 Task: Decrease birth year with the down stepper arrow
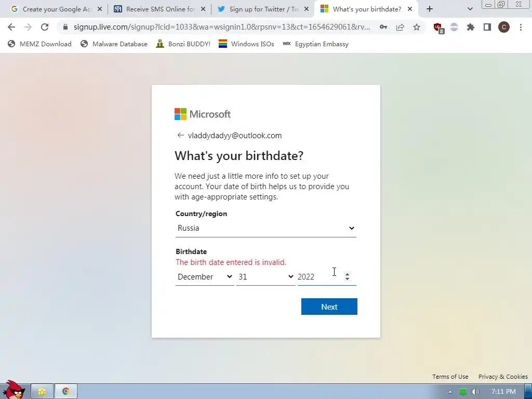347,279
